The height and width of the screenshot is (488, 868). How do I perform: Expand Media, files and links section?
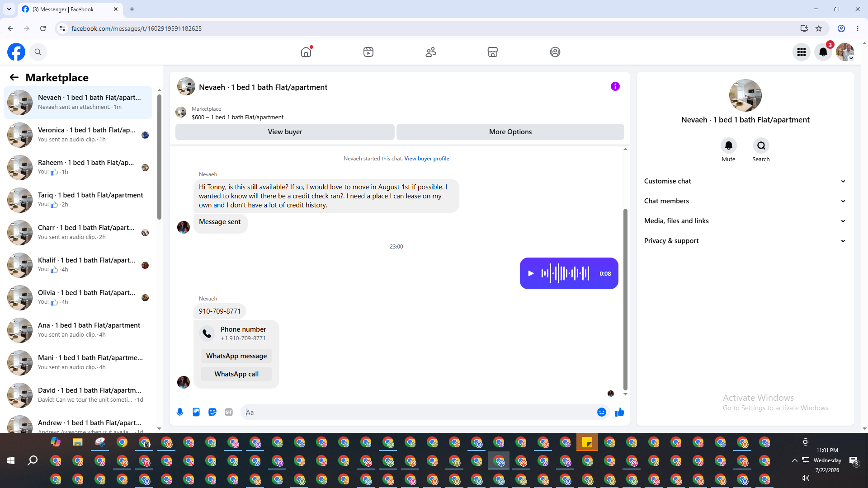tap(745, 221)
